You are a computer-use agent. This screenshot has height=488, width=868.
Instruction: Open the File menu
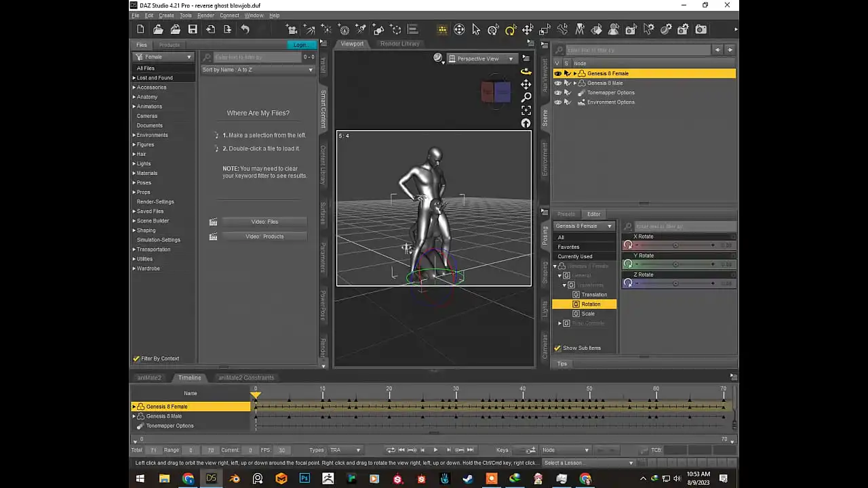pyautogui.click(x=136, y=15)
